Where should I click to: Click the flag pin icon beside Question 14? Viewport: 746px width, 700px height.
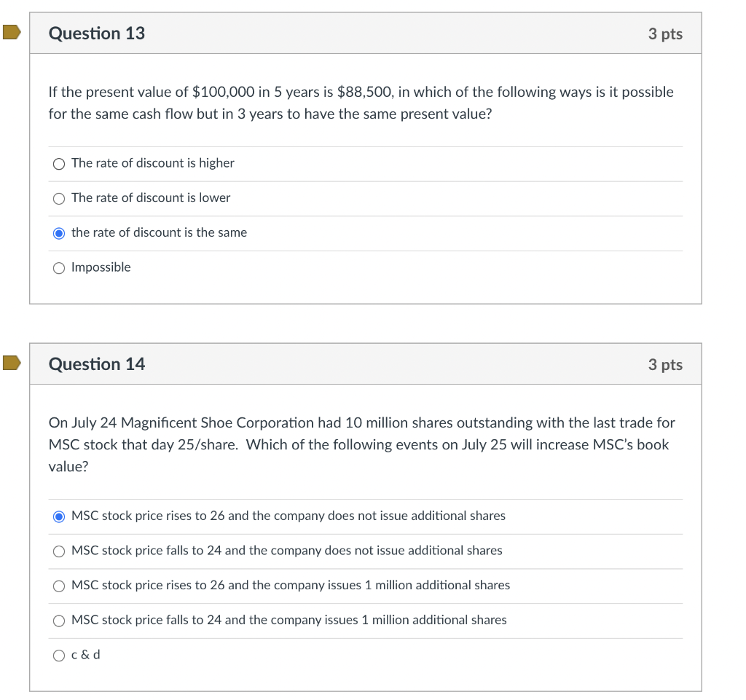point(11,362)
